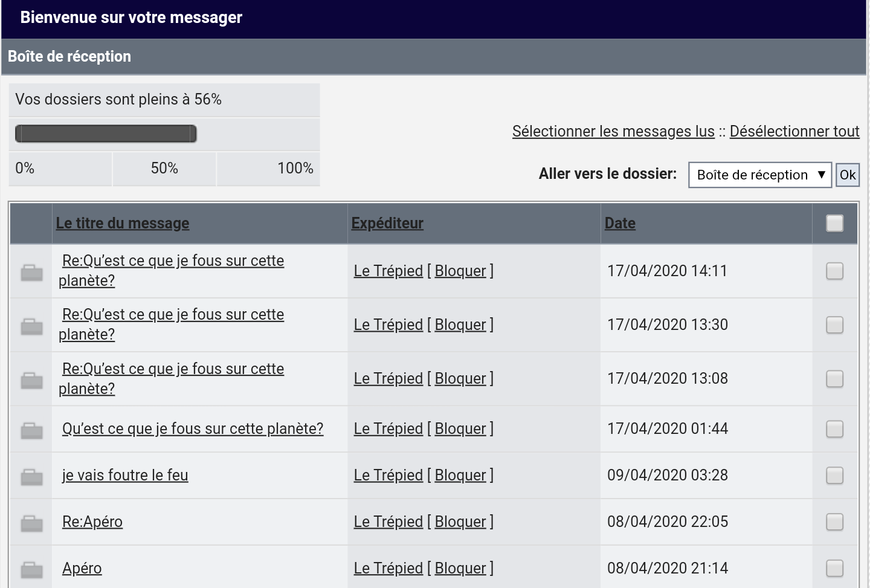
Task: Click the folder storage progress bar
Action: (x=106, y=134)
